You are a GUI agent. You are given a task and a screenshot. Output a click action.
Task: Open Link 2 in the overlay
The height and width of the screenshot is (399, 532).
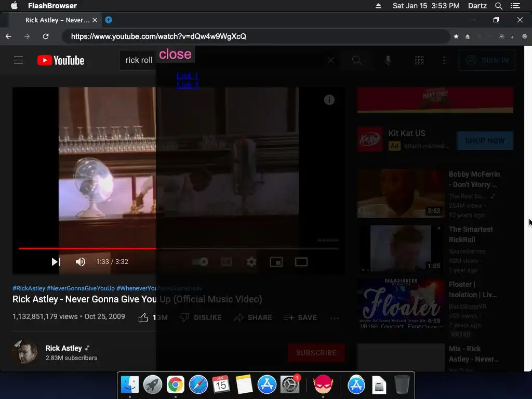187,85
